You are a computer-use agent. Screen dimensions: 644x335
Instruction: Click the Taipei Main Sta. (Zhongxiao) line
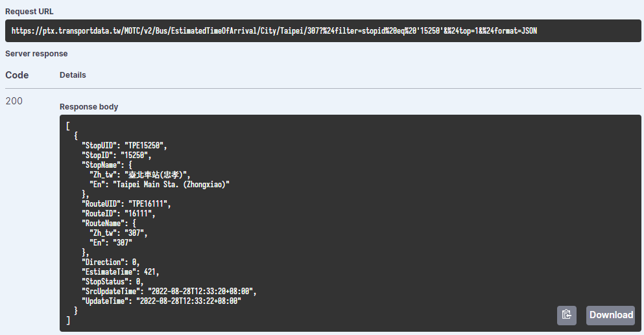click(160, 184)
